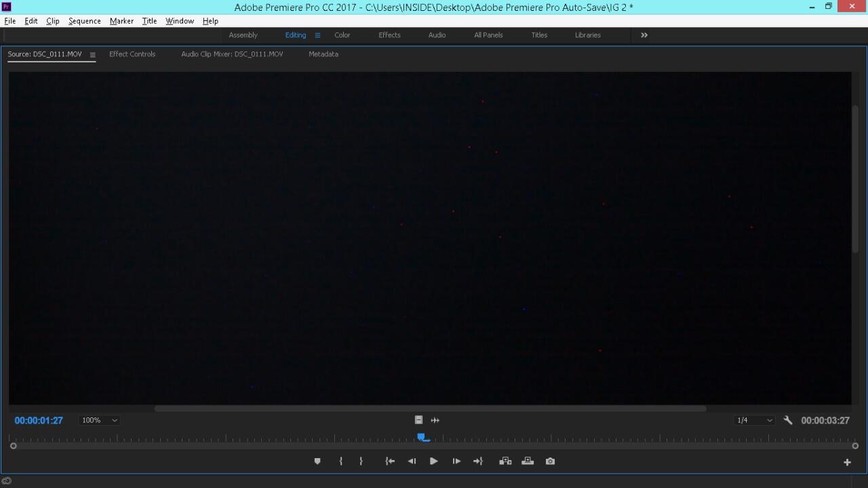
Task: Click the source video preview frame
Action: [x=430, y=238]
